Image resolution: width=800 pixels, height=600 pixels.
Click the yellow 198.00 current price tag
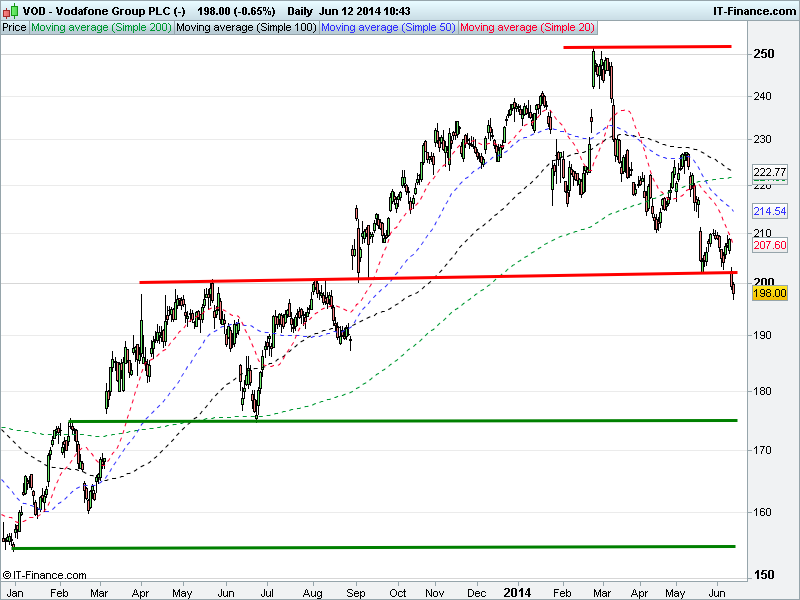[x=771, y=293]
